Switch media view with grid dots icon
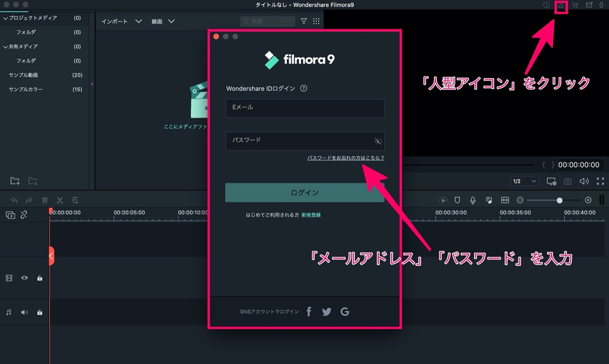 tap(317, 21)
